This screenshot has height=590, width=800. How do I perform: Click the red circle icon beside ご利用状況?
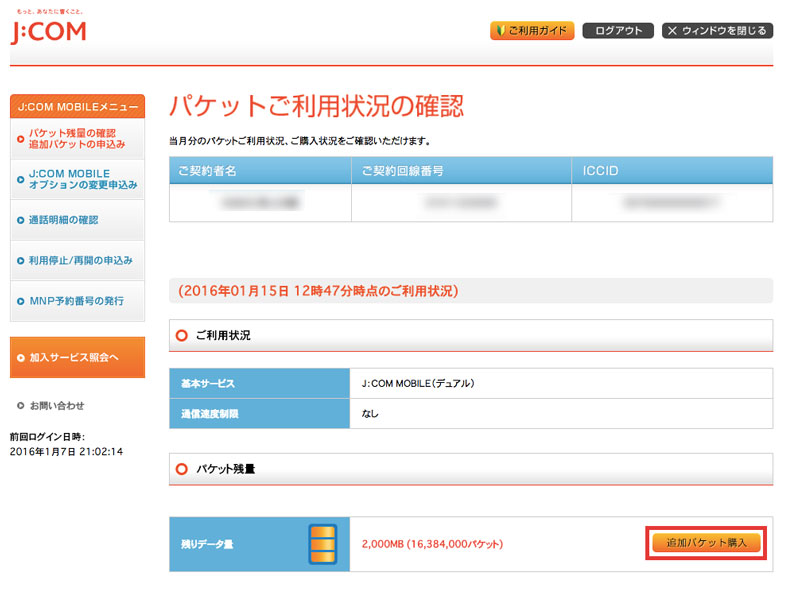[x=182, y=335]
